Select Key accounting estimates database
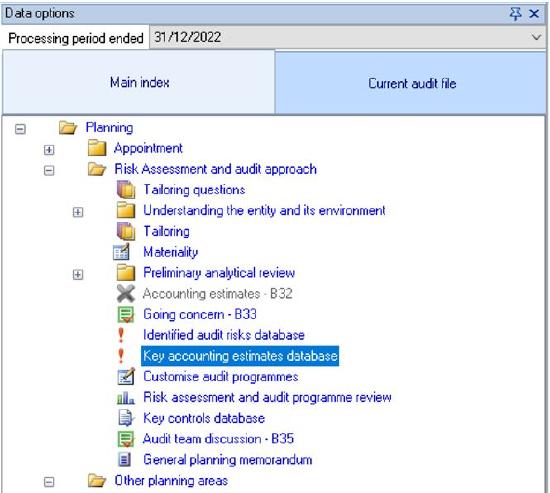This screenshot has width=550, height=493. coord(240,356)
